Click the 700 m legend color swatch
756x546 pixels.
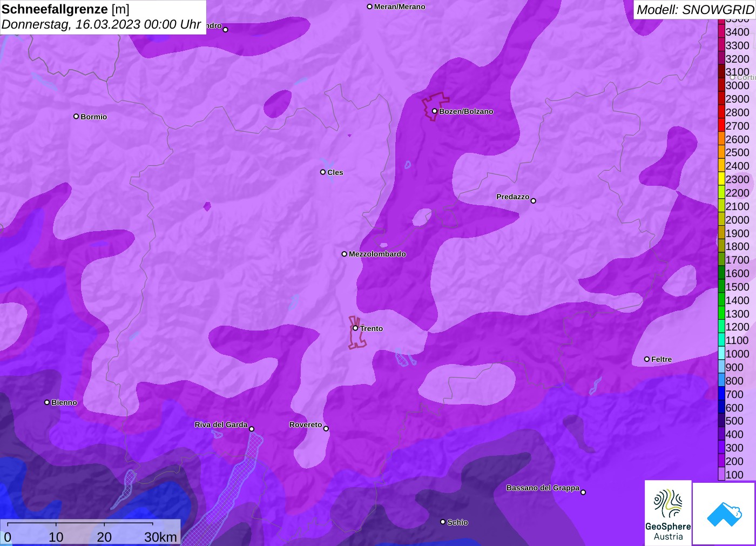click(721, 394)
